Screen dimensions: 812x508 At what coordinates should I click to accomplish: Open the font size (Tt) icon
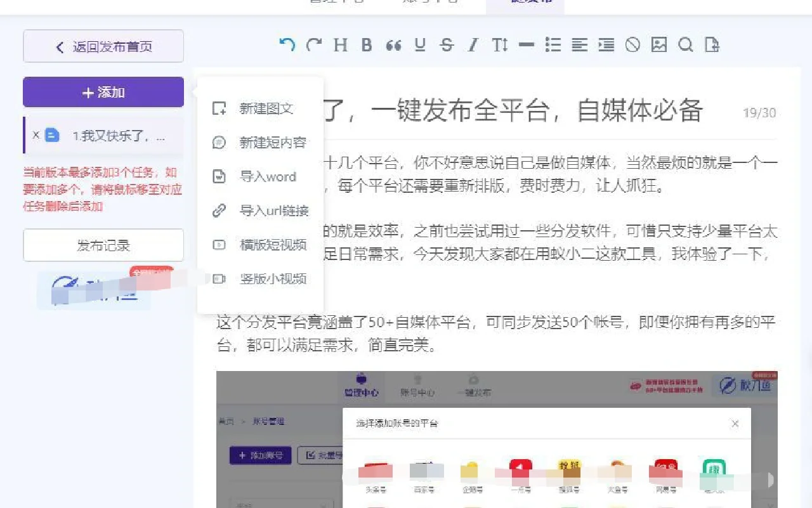[500, 45]
